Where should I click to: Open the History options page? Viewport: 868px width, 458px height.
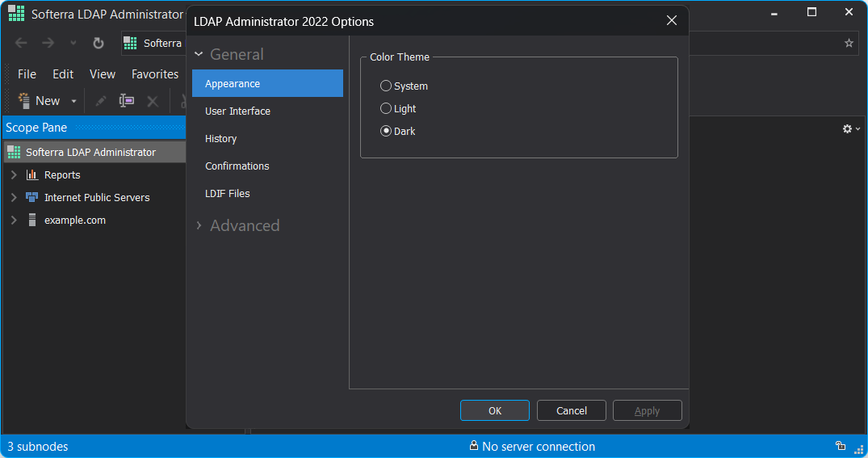point(267,138)
